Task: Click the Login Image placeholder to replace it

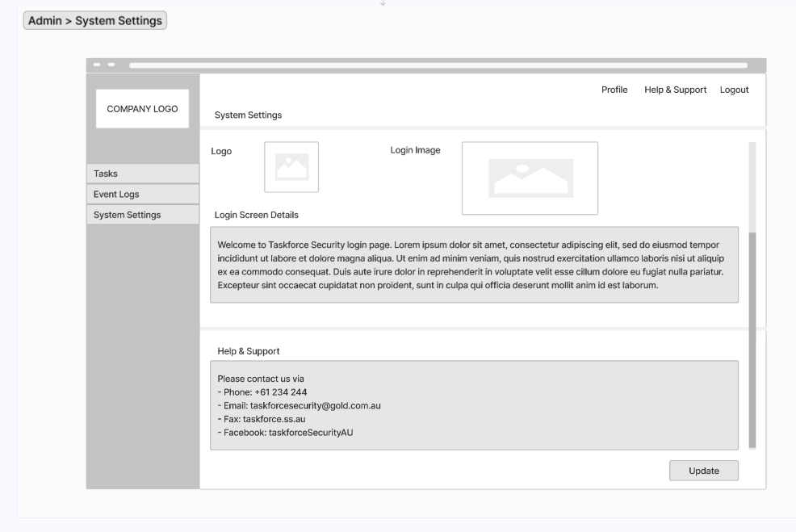Action: point(530,178)
